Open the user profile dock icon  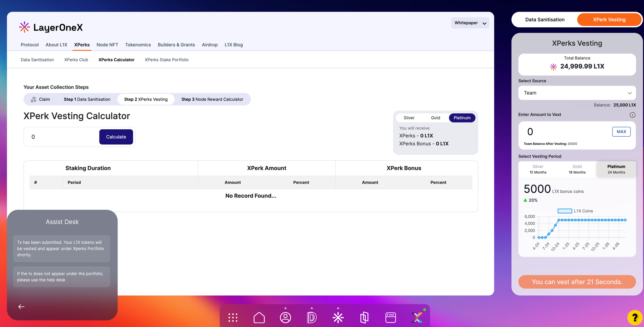pos(285,318)
